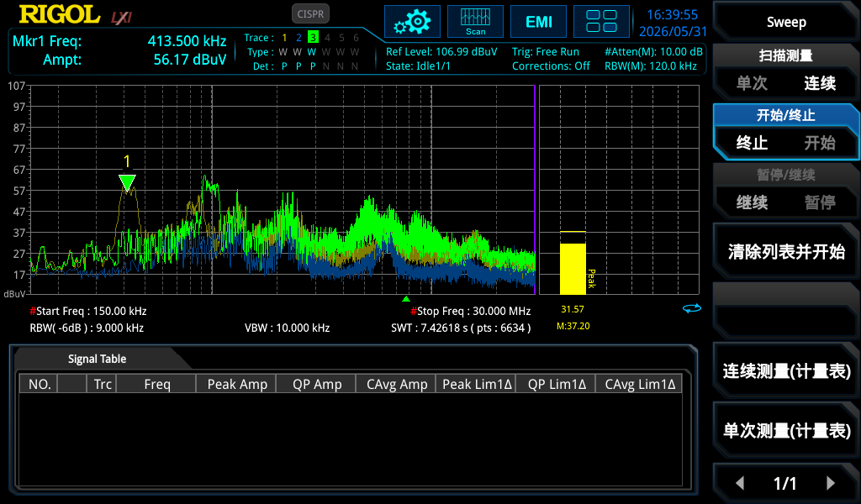Open the system settings gear icon
This screenshot has height=504, width=861.
coord(412,22)
